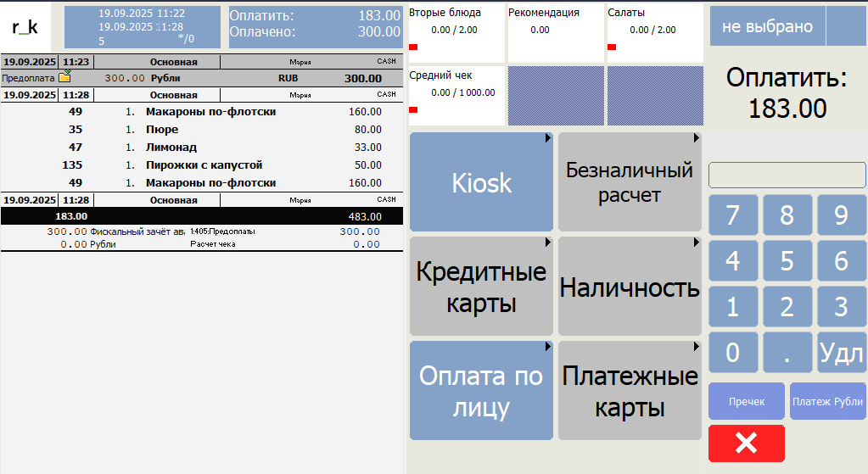Click the red X cancel button
The height and width of the screenshot is (474, 868).
coord(746,443)
